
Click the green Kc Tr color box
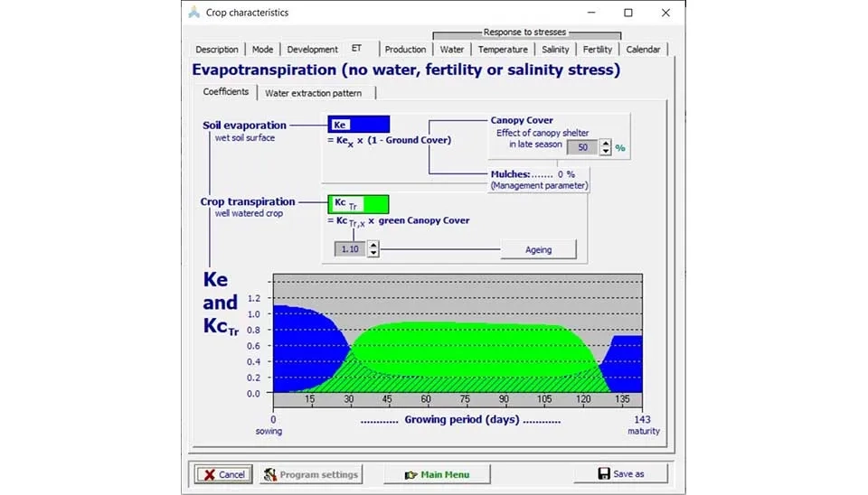tap(358, 204)
